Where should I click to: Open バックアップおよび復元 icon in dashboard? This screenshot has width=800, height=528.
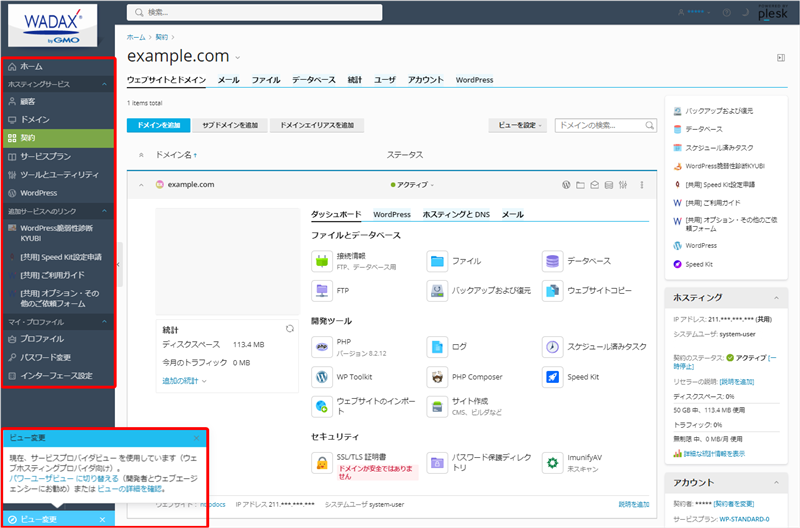437,291
